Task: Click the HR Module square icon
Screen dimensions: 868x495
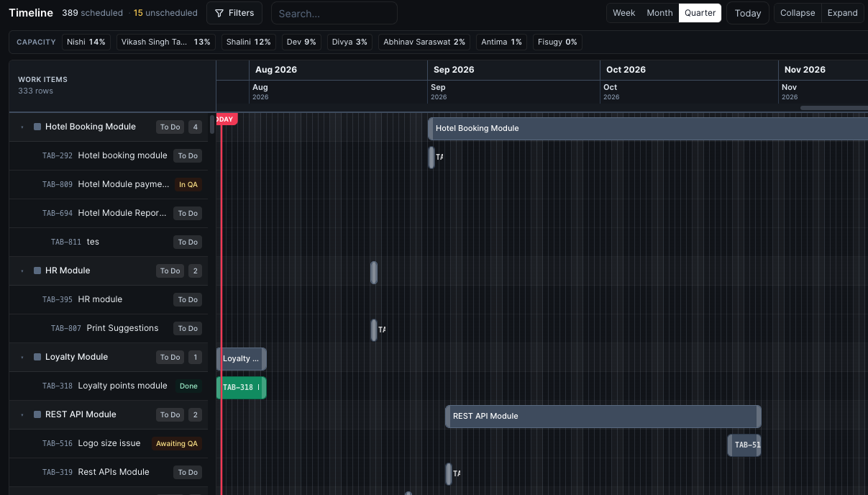Action: pos(37,271)
